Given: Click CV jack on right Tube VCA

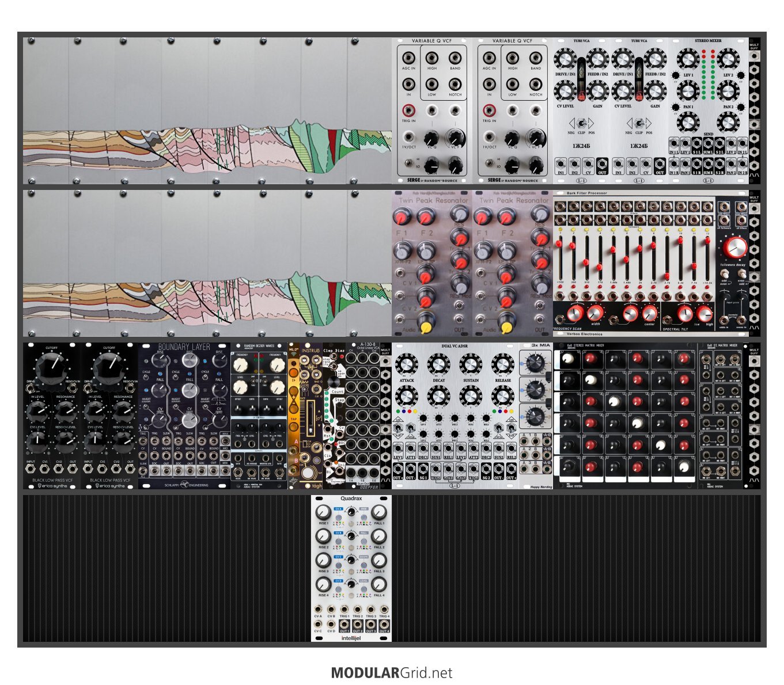Looking at the screenshot, I should click(646, 163).
